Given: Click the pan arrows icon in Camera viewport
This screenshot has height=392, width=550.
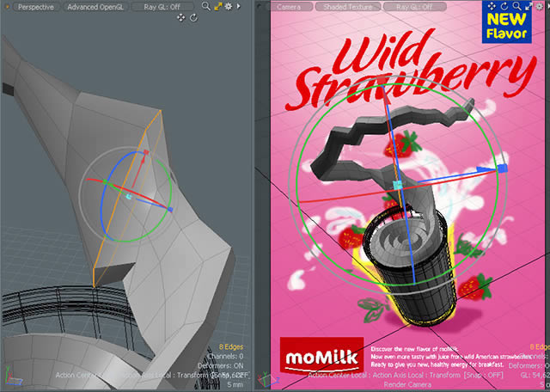Looking at the screenshot, I should 492,6.
